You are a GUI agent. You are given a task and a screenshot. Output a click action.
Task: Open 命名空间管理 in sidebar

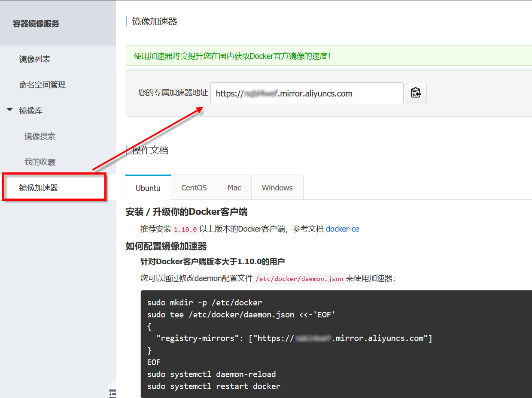click(43, 85)
